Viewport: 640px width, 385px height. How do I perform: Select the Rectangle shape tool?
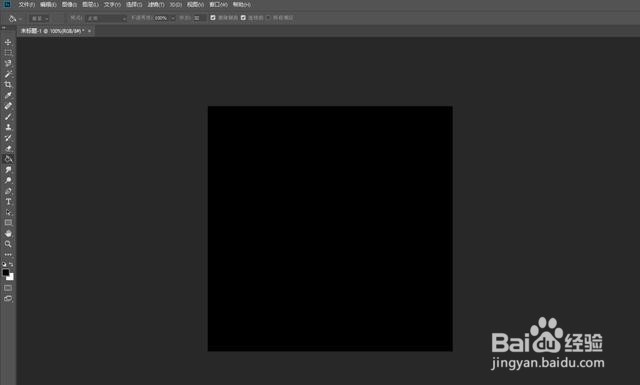click(x=8, y=223)
